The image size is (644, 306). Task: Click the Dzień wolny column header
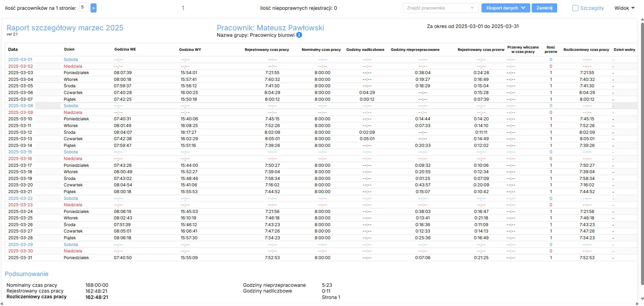click(624, 50)
